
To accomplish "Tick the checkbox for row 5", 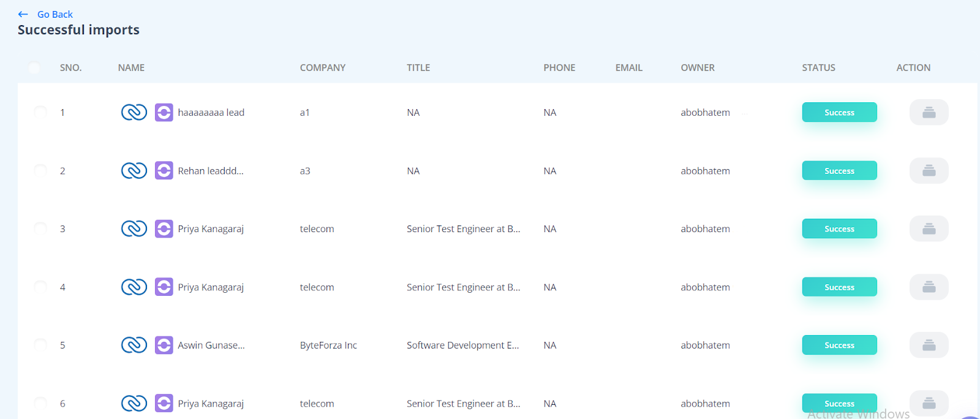I will (40, 345).
